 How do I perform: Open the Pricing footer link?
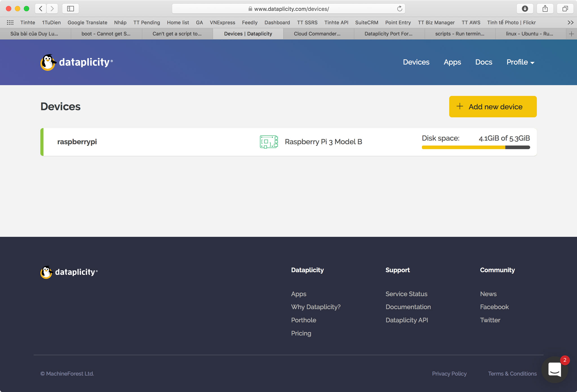click(301, 333)
